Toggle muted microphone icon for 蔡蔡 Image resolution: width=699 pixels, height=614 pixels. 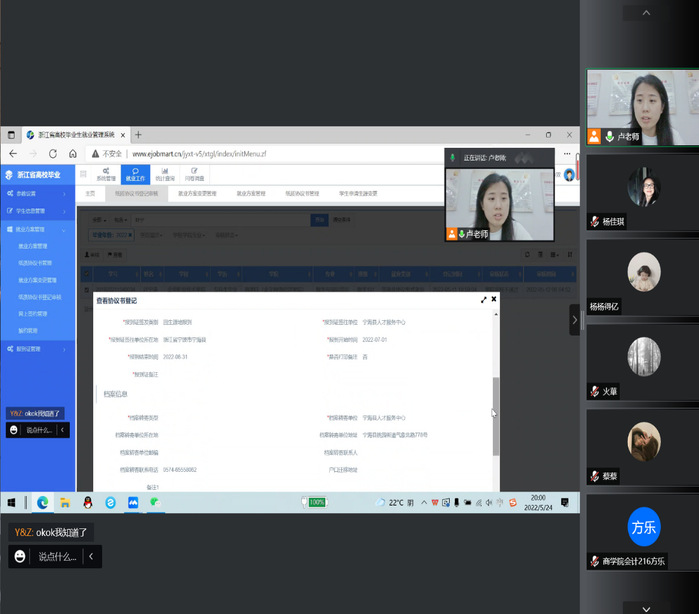click(x=595, y=476)
